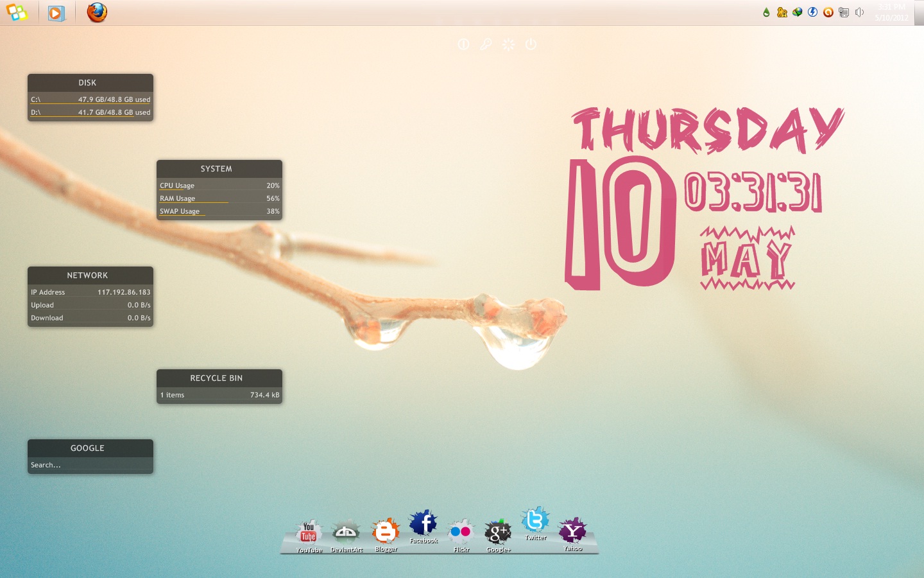Click the GOOGLE widget header
This screenshot has height=578, width=924.
(x=90, y=448)
